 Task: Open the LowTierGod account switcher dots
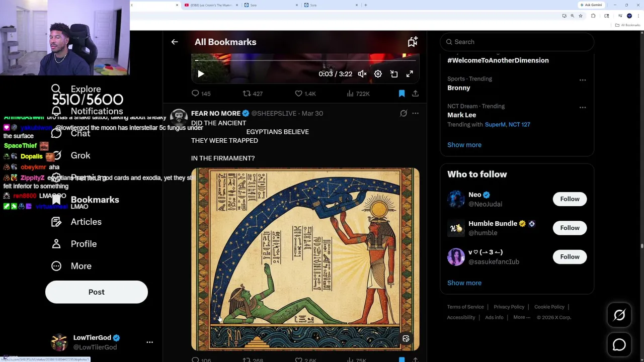[149, 342]
